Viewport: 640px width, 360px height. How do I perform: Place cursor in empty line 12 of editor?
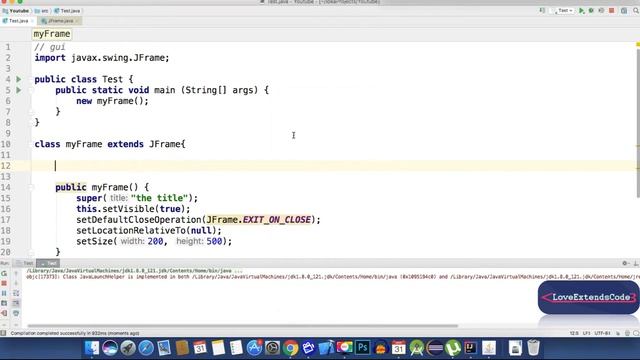[x=335, y=166]
